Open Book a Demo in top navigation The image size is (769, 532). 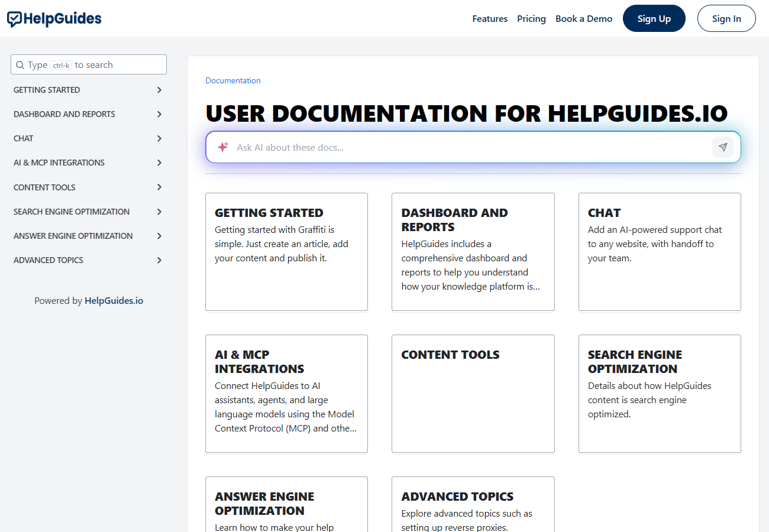pyautogui.click(x=584, y=18)
